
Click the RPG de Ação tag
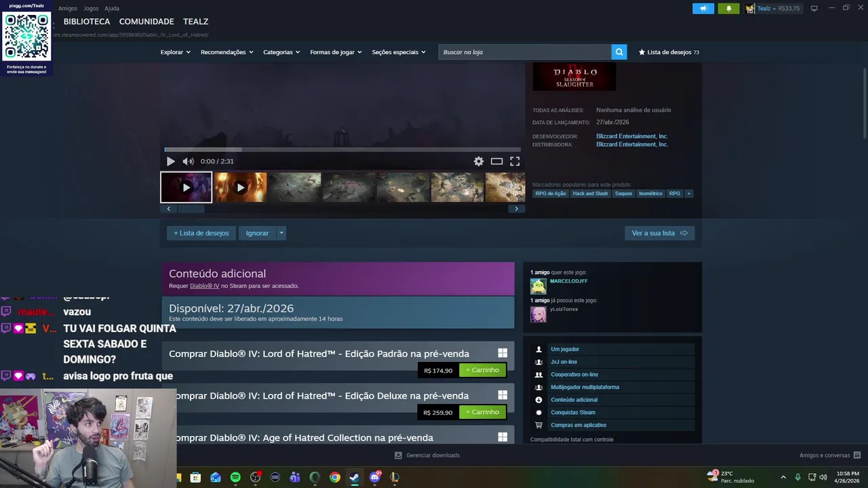[x=551, y=194]
